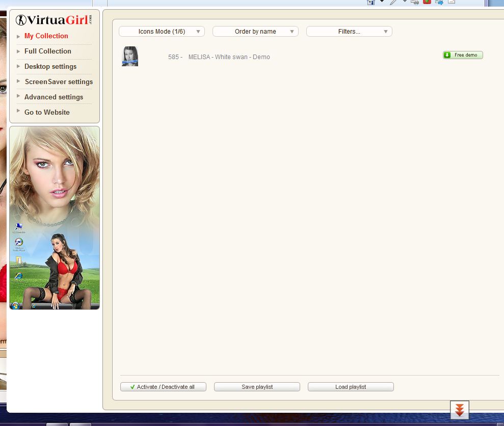Click the arrow beside ScreenSaver settings
The image size is (504, 426).
(18, 81)
